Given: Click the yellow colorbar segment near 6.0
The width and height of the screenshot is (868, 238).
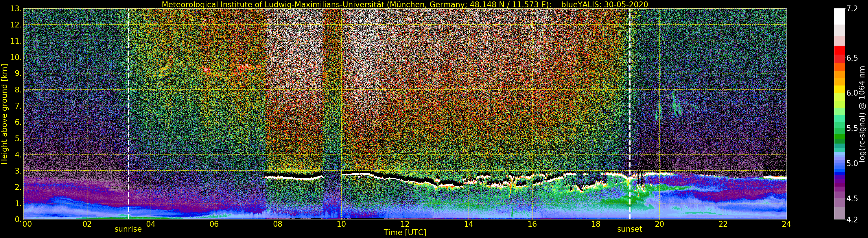Looking at the screenshot, I should 839,90.
